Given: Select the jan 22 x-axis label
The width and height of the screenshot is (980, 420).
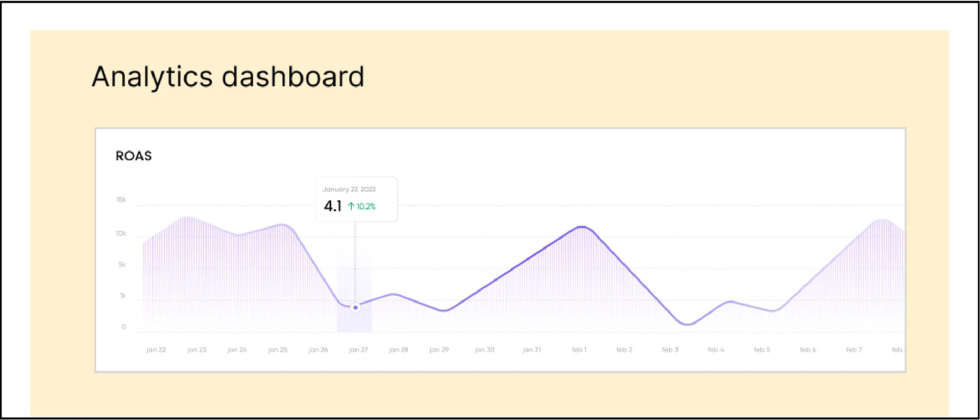Looking at the screenshot, I should [x=156, y=350].
